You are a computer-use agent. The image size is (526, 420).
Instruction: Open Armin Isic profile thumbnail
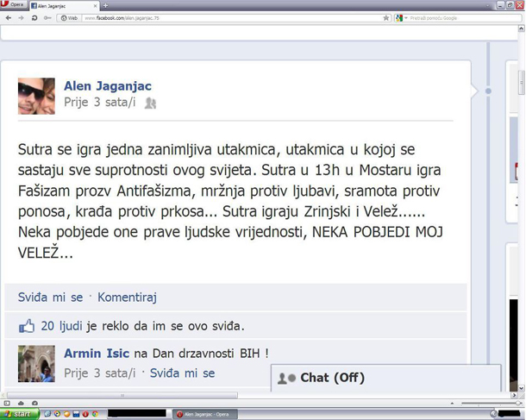(x=36, y=364)
